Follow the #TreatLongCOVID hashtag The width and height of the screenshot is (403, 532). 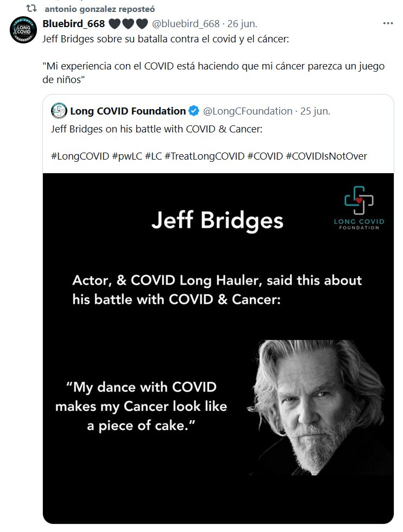pyautogui.click(x=204, y=156)
